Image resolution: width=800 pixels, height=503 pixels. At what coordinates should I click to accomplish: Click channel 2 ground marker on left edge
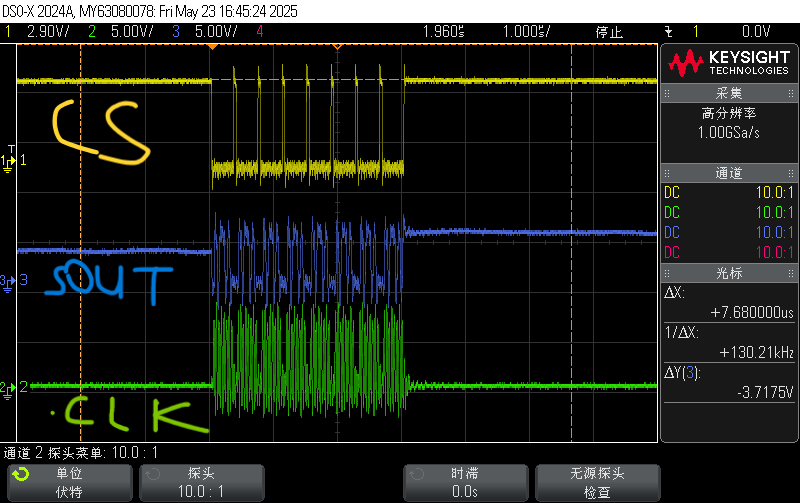click(x=11, y=386)
